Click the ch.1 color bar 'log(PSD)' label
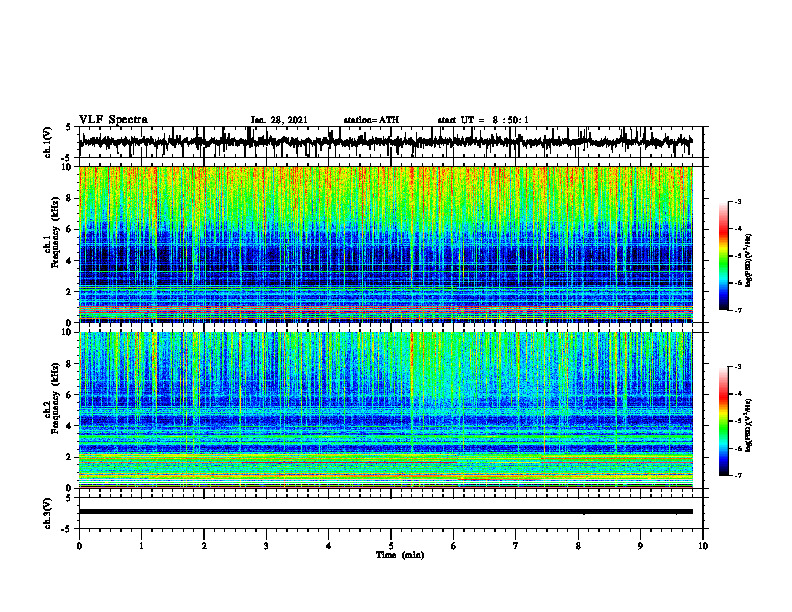The image size is (792, 612). pyautogui.click(x=749, y=260)
